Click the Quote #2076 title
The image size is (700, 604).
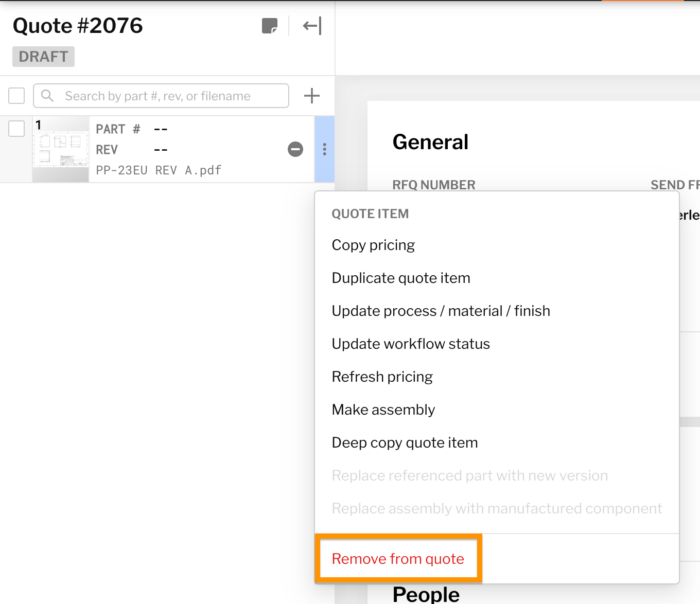[x=78, y=26]
